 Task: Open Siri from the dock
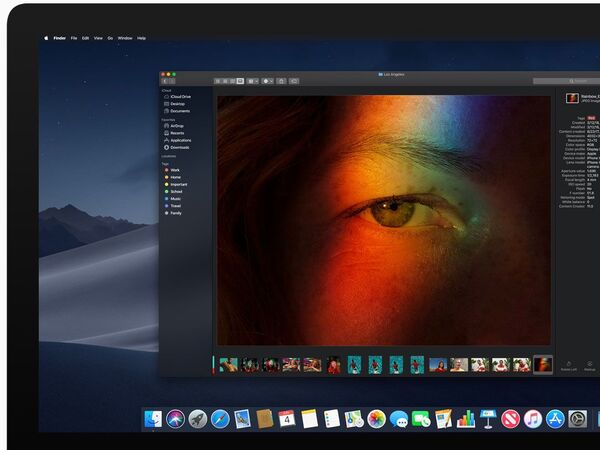[x=176, y=419]
